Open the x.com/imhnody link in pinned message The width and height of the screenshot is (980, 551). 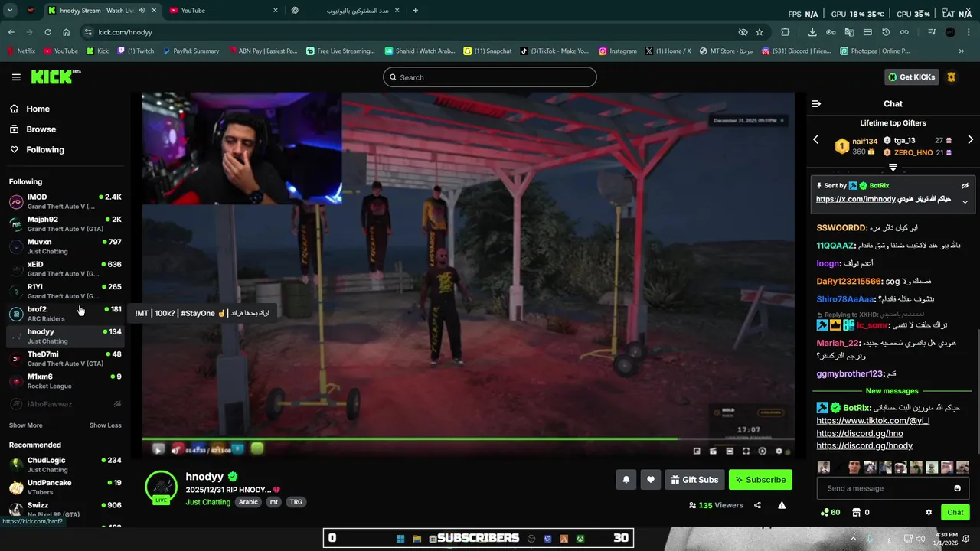[855, 199]
